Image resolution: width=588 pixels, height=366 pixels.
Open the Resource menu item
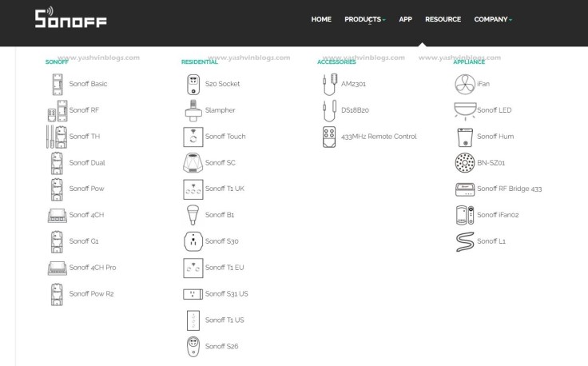click(443, 19)
